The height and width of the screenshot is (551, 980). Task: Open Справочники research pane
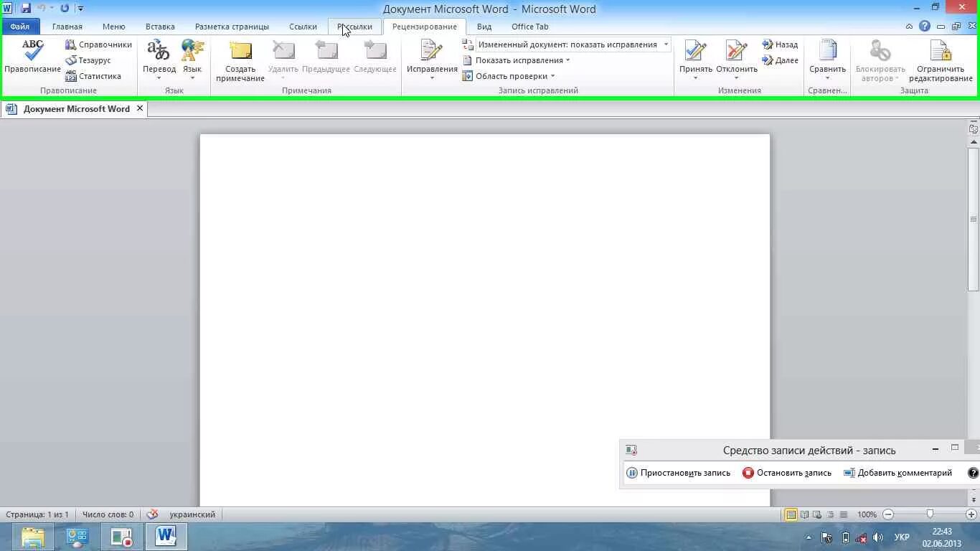pyautogui.click(x=98, y=44)
